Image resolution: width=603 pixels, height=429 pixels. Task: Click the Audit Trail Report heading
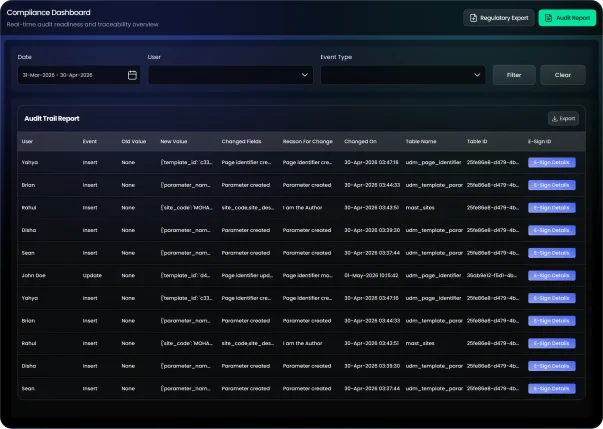click(x=52, y=118)
